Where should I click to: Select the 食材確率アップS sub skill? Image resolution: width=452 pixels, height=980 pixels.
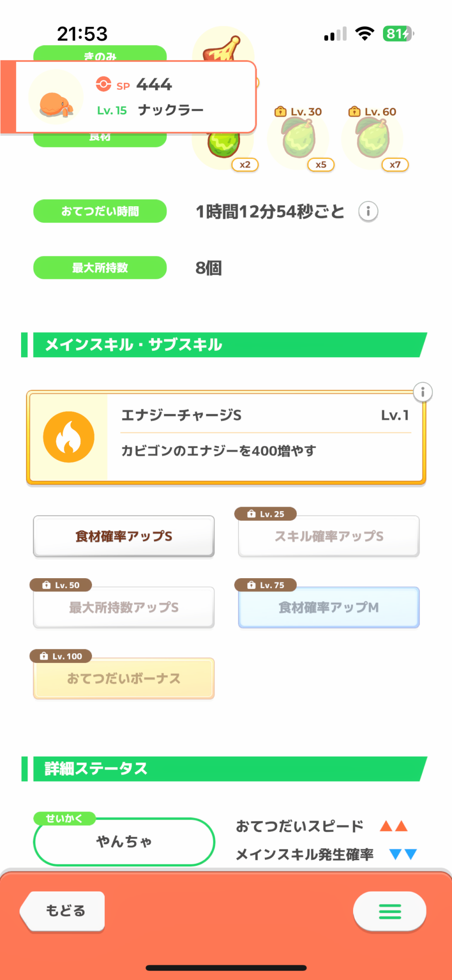coord(124,536)
